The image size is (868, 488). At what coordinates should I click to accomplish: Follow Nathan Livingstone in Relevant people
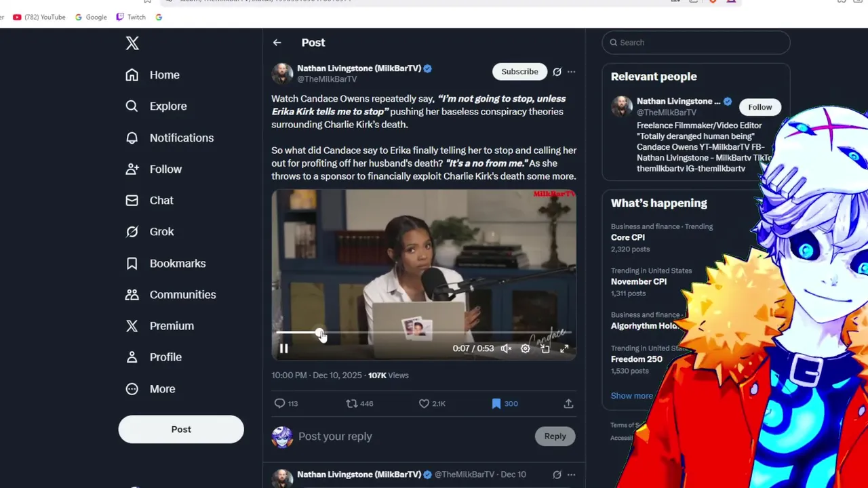coord(759,107)
